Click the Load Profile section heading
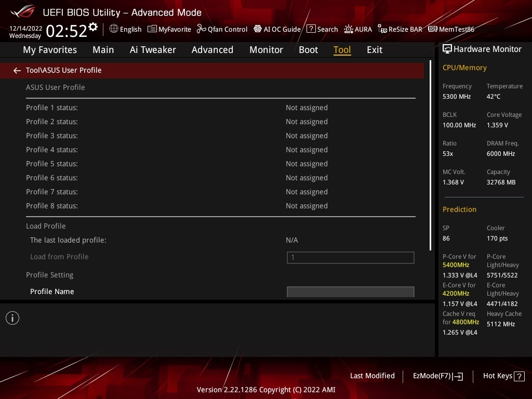This screenshot has width=532, height=399. click(46, 226)
